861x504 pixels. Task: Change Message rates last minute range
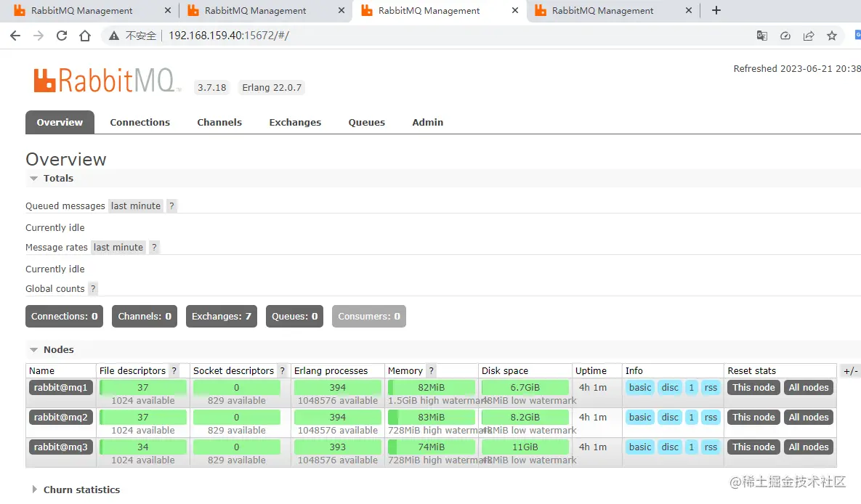coord(118,248)
